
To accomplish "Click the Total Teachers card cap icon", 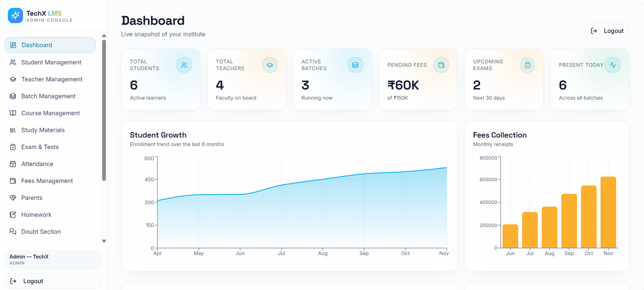I will pyautogui.click(x=270, y=65).
